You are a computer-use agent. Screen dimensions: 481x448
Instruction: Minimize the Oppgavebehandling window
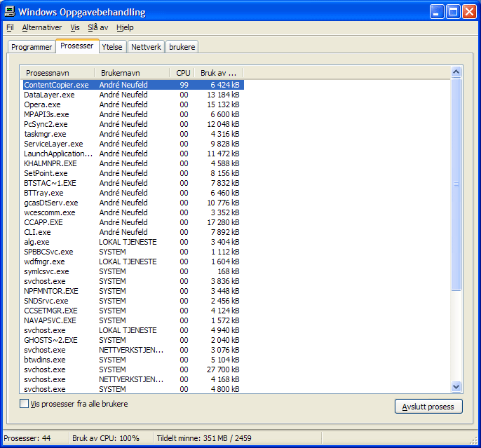click(x=437, y=12)
